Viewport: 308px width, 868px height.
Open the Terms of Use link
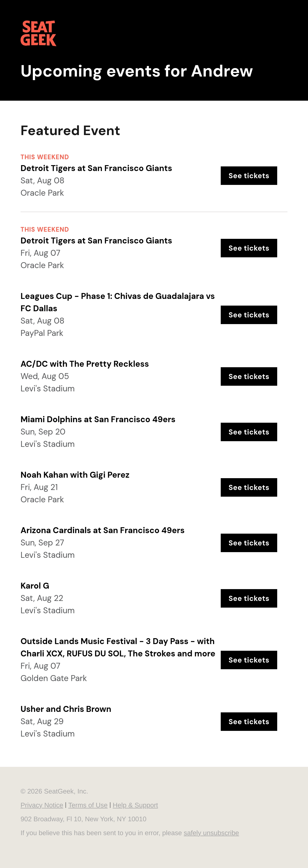click(88, 805)
